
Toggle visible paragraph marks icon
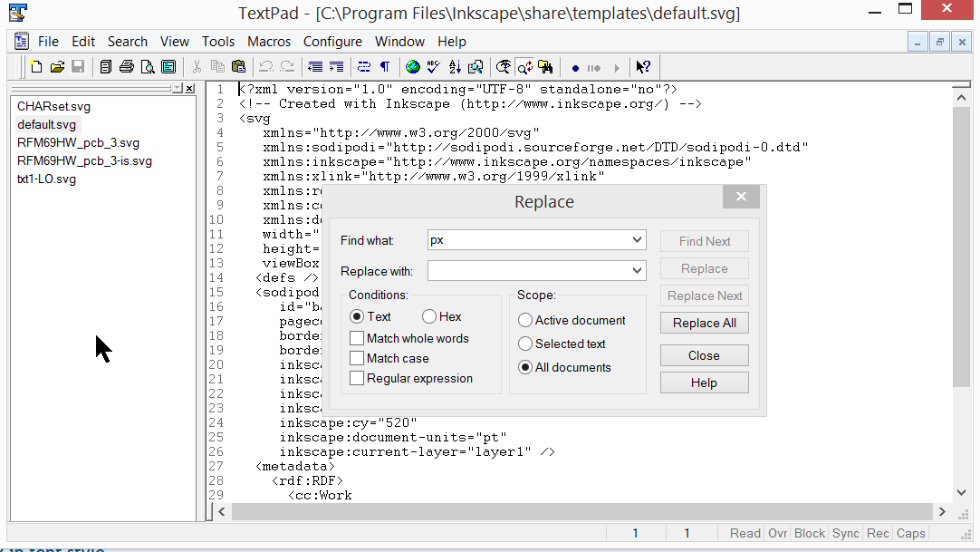click(x=385, y=67)
